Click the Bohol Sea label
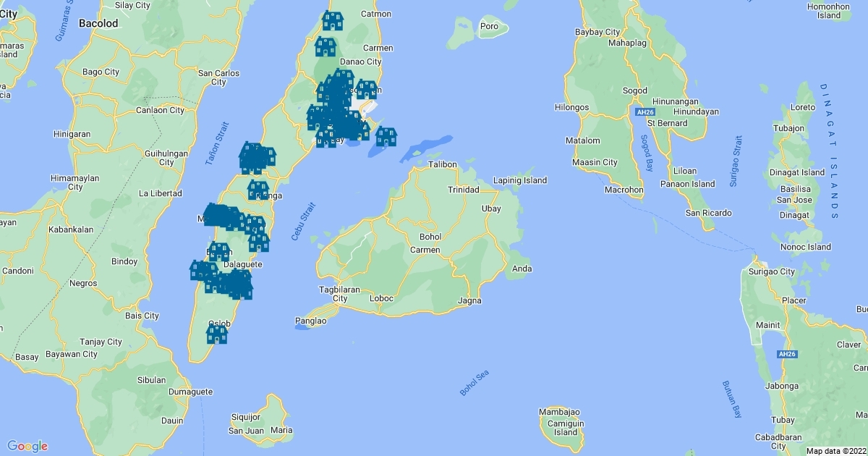868x456 pixels. point(475,383)
